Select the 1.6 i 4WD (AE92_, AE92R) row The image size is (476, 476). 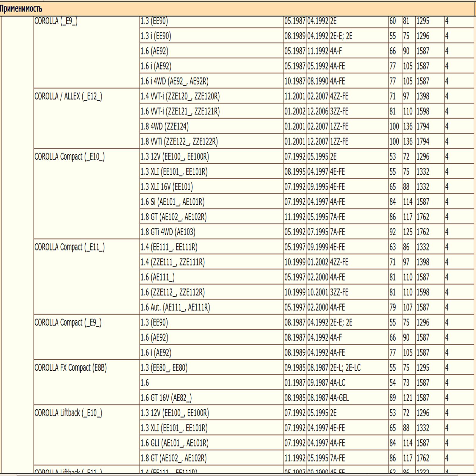pyautogui.click(x=174, y=81)
